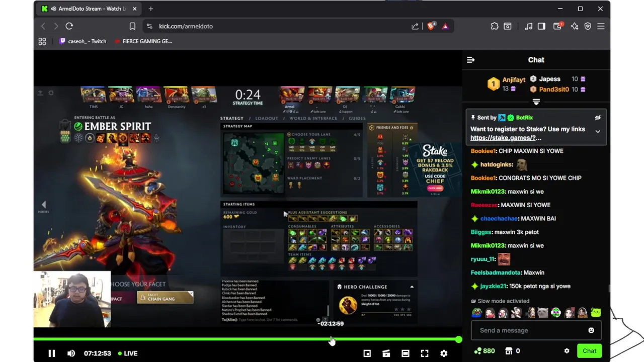Open Brave VPN shield icon
Image resolution: width=644 pixels, height=362 pixels.
[588, 26]
